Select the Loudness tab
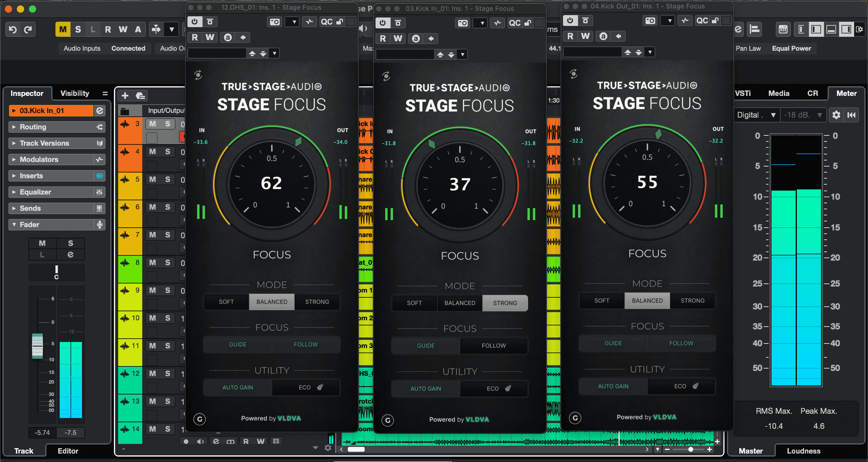The width and height of the screenshot is (868, 462). point(803,451)
